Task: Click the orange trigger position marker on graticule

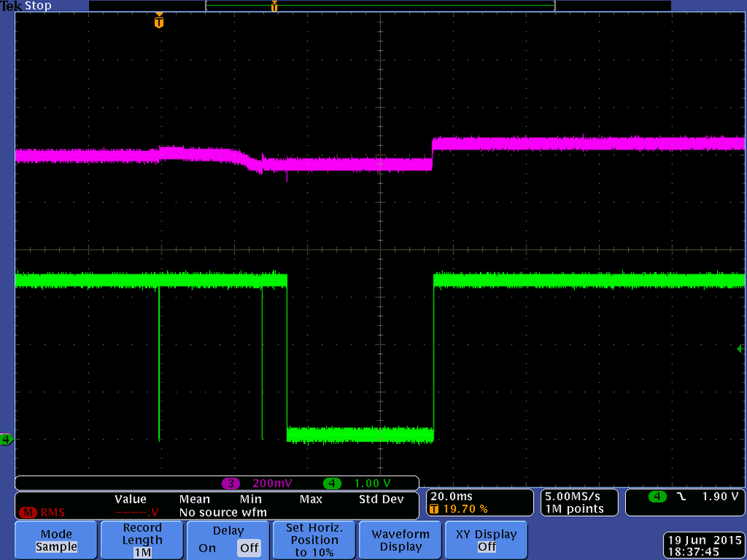Action: 159,22
